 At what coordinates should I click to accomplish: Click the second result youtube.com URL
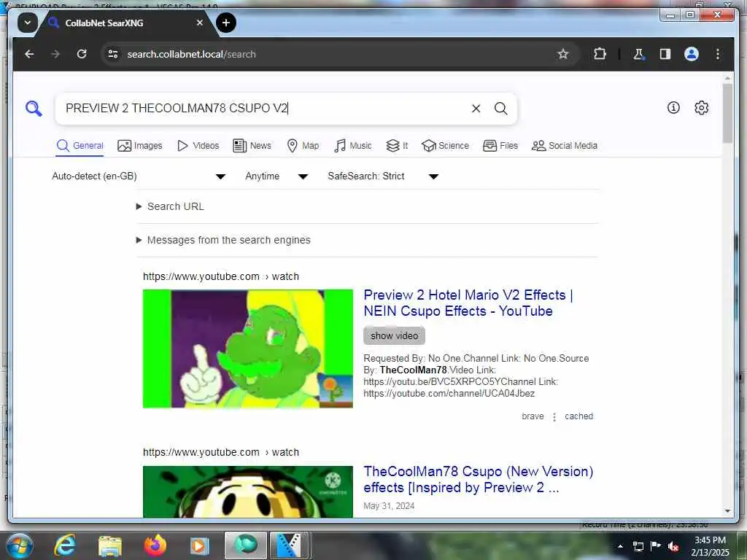[220, 452]
